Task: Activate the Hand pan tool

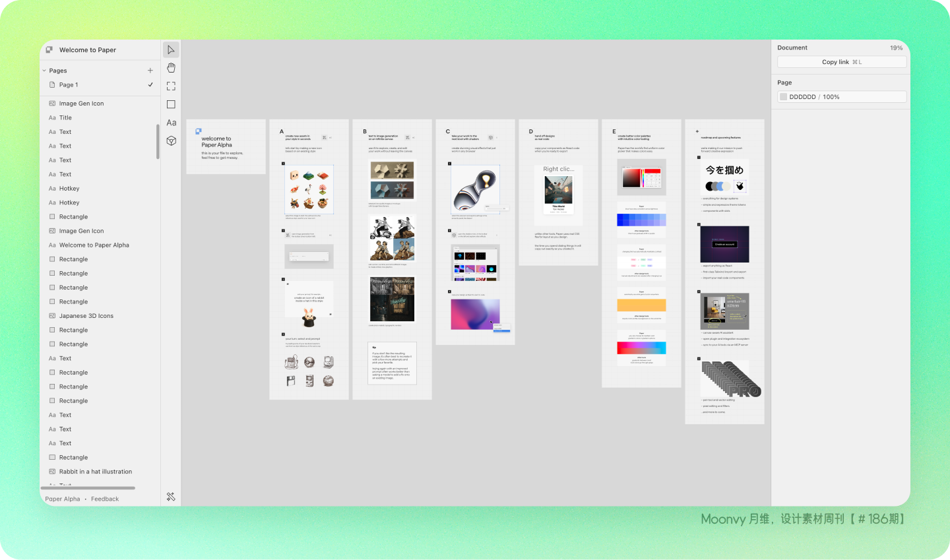Action: point(171,68)
